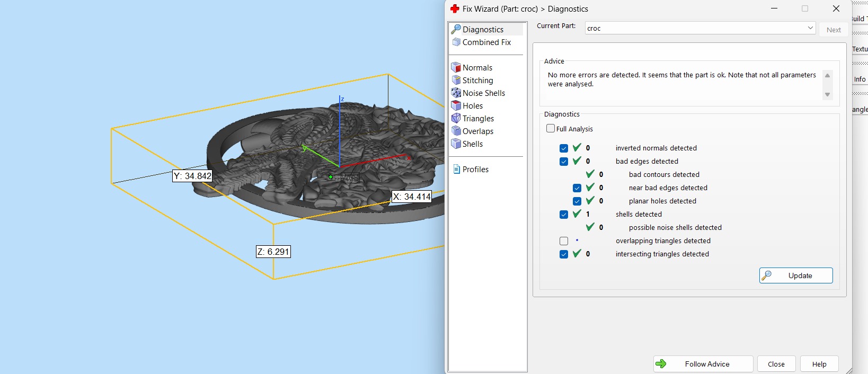Viewport: 868px width, 374px height.
Task: Click the Help button
Action: (819, 364)
